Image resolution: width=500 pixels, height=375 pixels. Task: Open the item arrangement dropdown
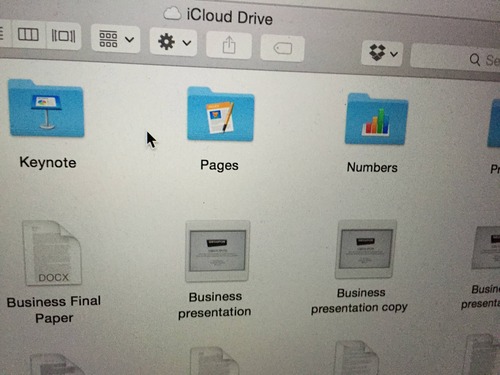coord(116,39)
